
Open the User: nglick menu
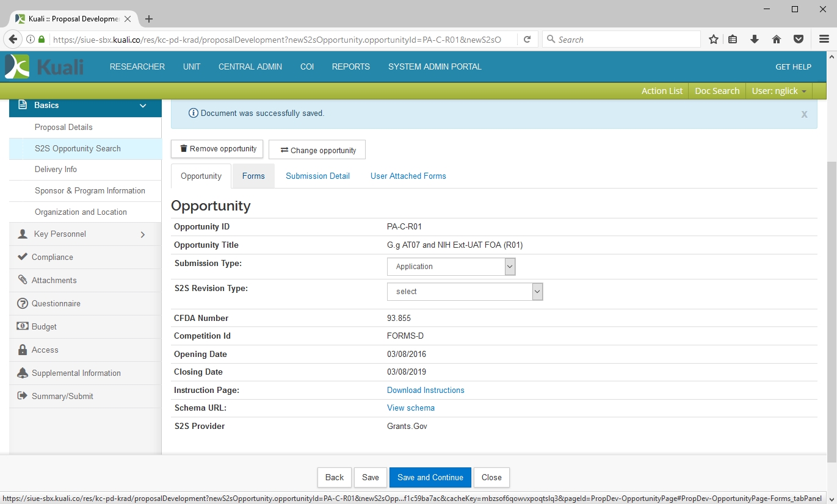pyautogui.click(x=778, y=91)
